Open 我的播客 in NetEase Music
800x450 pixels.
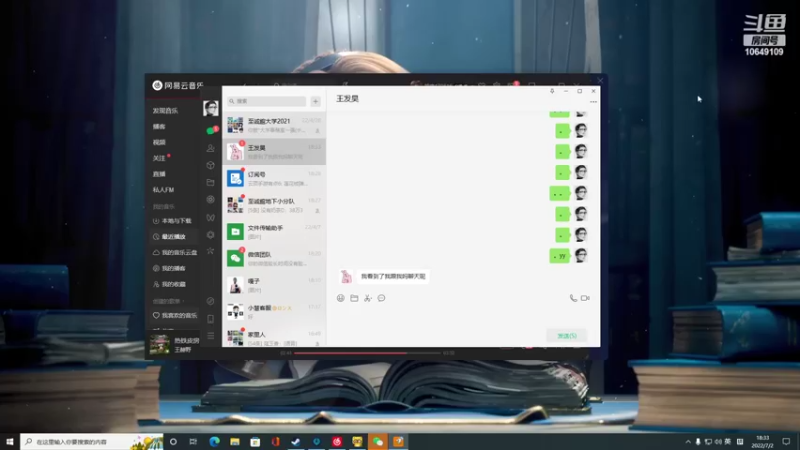click(169, 268)
